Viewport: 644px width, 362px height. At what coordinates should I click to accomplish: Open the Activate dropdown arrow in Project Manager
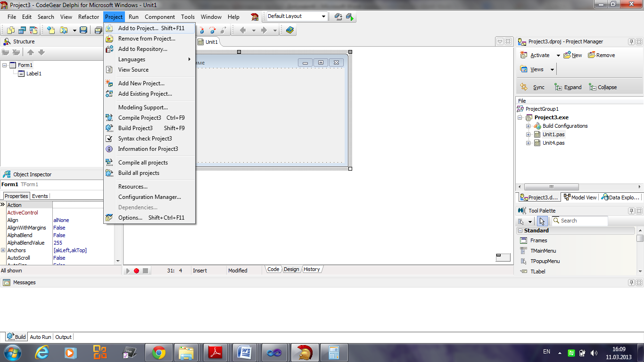pyautogui.click(x=558, y=56)
